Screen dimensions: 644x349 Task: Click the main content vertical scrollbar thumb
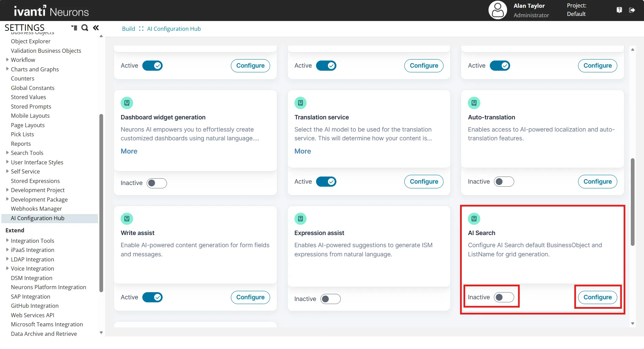(633, 202)
